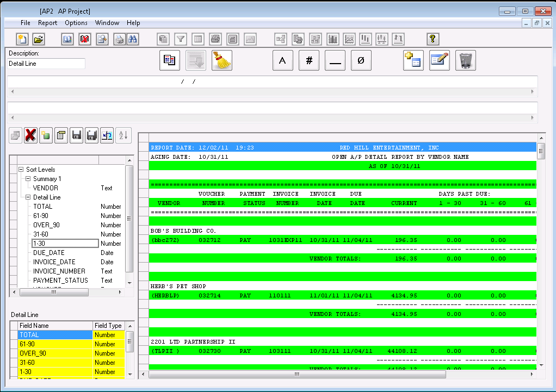This screenshot has height=392, width=556.
Task: Collapse the Summary 1 tree node
Action: (28, 179)
